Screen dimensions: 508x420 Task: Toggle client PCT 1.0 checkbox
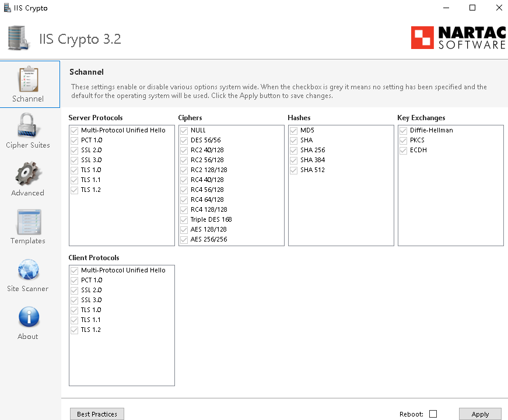(x=75, y=281)
